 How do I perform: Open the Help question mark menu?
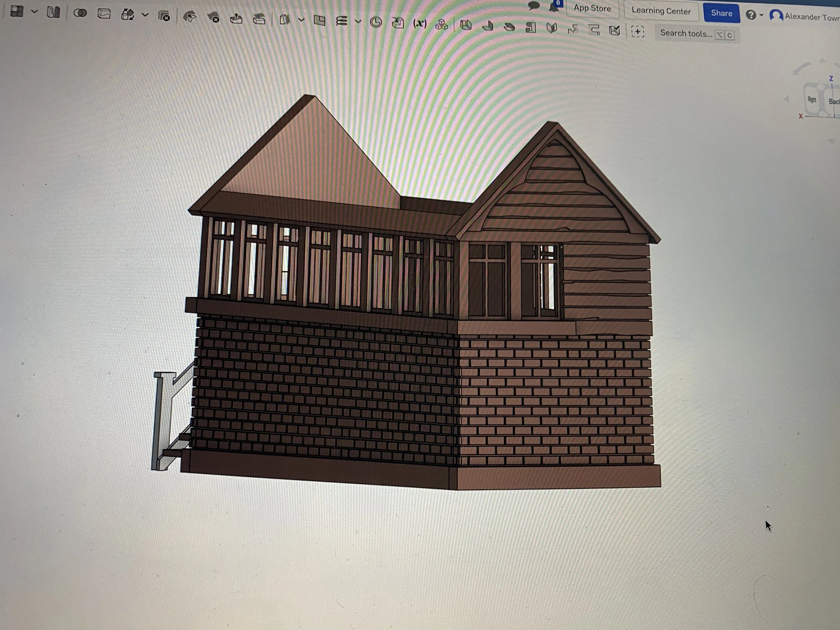751,15
